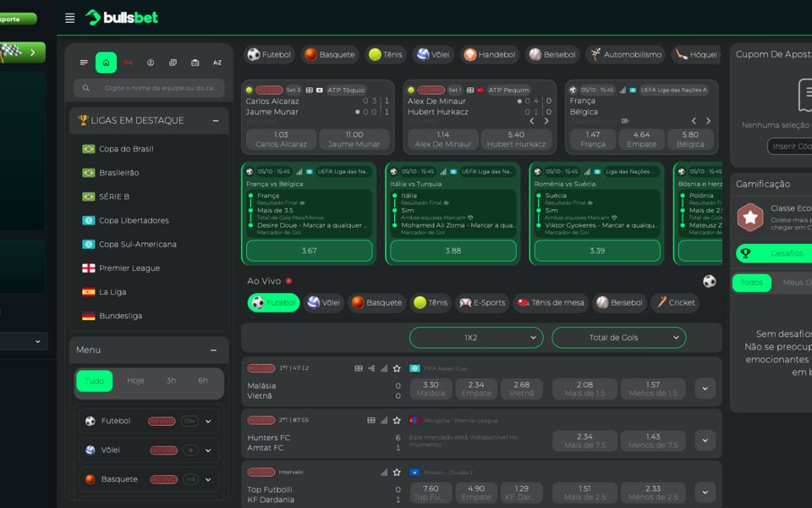Bet Malásia at 3.30

(431, 389)
